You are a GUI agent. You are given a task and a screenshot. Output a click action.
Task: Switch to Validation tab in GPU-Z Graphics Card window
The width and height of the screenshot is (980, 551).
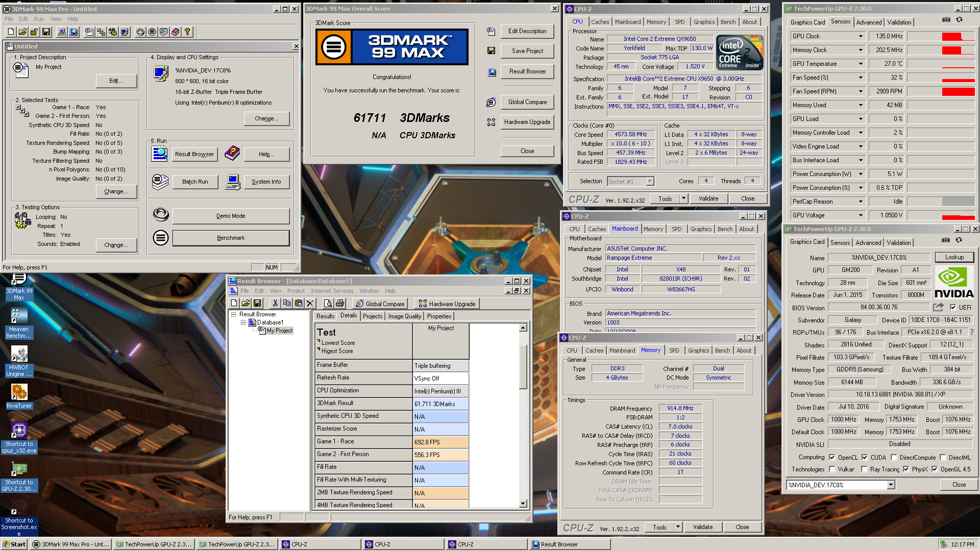click(898, 243)
